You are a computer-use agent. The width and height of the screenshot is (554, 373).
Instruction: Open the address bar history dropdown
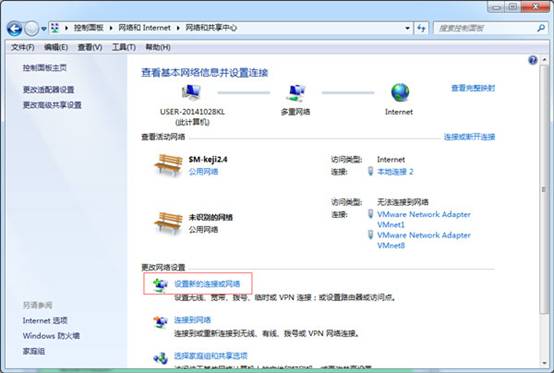click(x=407, y=28)
